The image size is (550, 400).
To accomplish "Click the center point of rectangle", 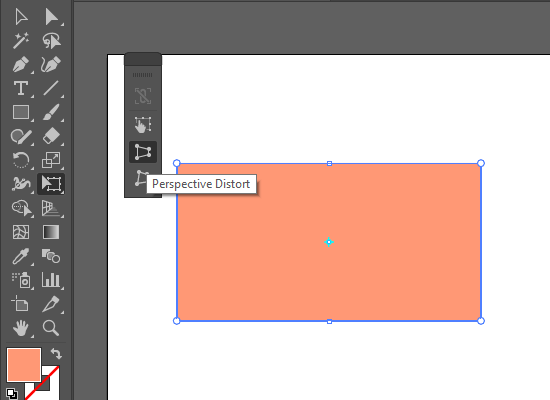I will point(329,242).
